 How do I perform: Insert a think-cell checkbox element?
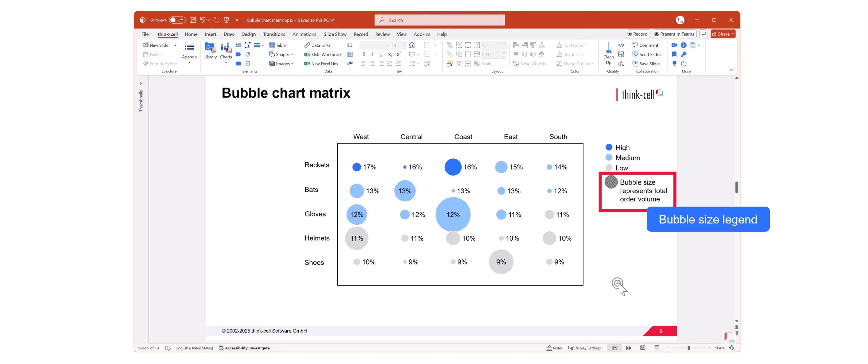click(x=248, y=64)
